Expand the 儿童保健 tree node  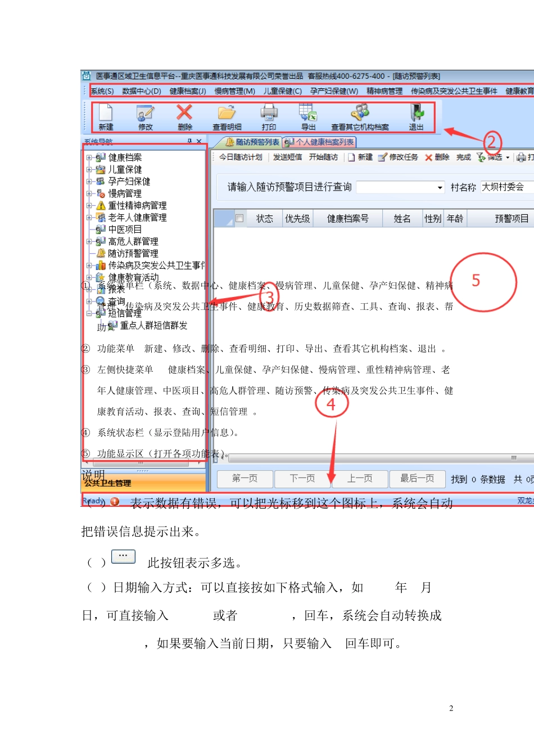89,169
